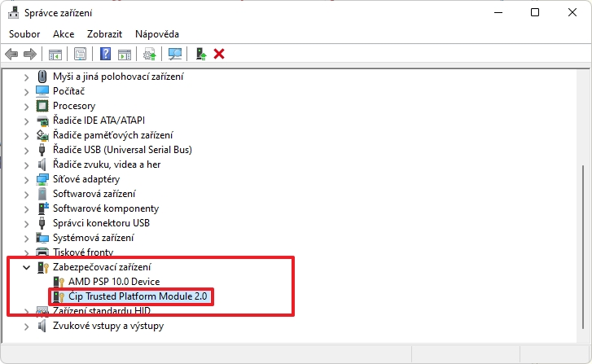
Task: Expand the Počítač category
Action: click(26, 93)
